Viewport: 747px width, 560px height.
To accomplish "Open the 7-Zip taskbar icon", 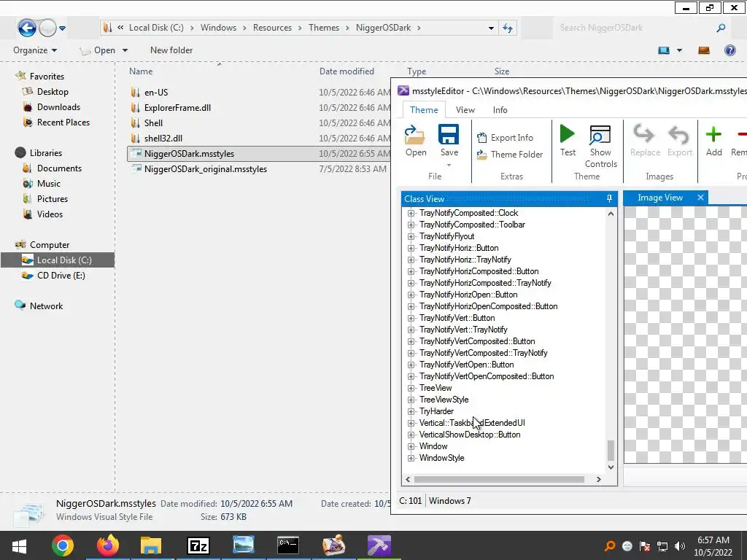I will pos(198,545).
